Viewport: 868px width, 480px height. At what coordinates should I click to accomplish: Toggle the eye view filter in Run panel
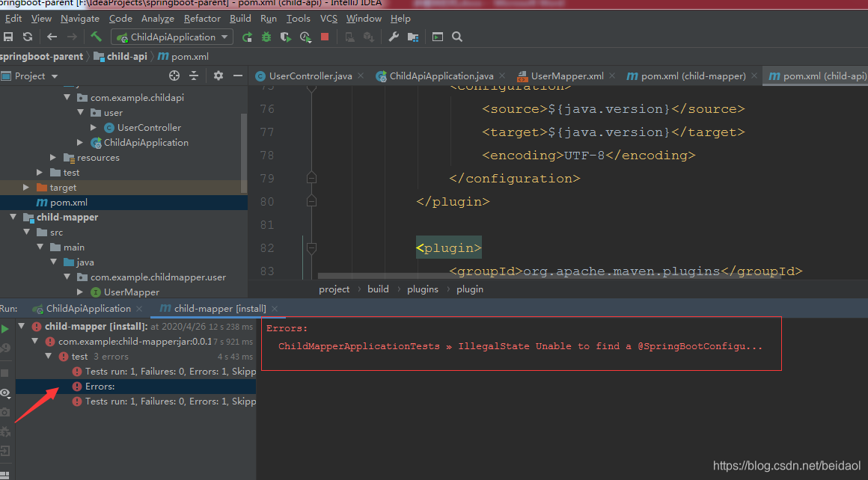point(5,393)
